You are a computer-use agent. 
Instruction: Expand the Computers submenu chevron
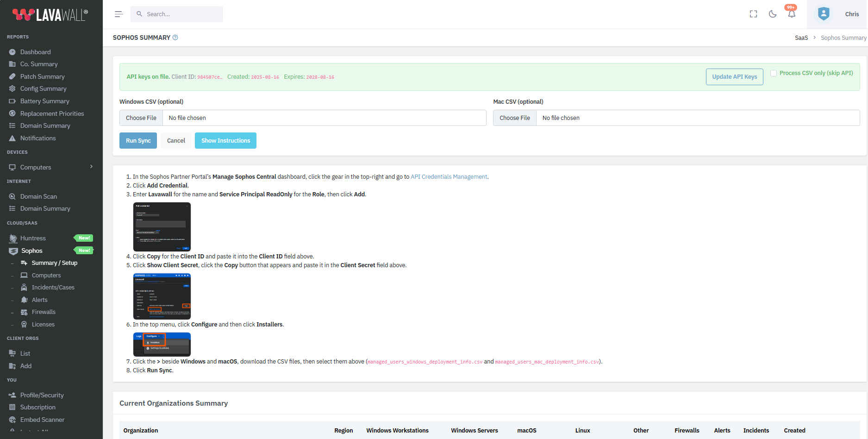click(91, 167)
